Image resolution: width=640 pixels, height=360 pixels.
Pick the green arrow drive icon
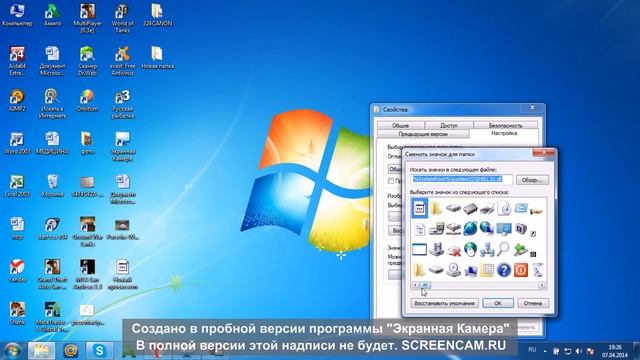[x=521, y=249]
